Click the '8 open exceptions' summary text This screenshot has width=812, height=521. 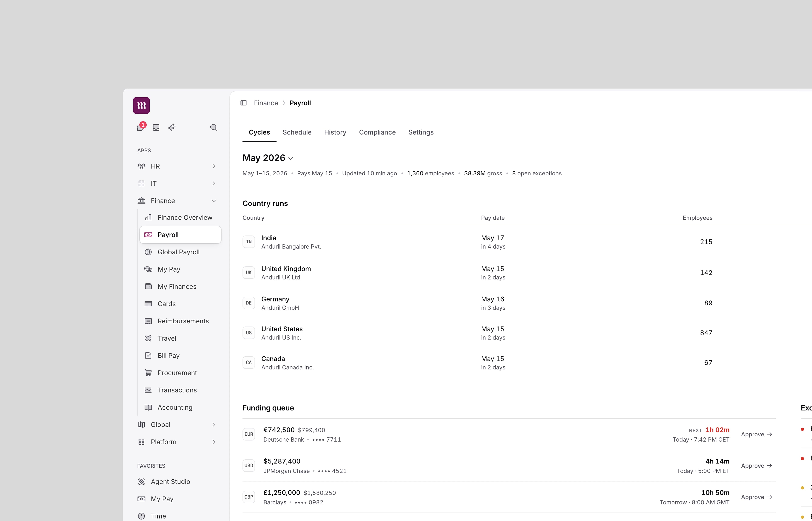tap(537, 173)
